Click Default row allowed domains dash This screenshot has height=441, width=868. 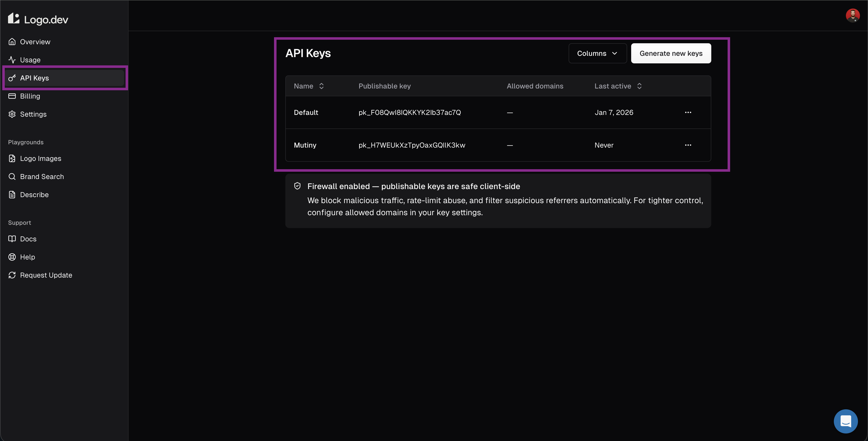[510, 113]
